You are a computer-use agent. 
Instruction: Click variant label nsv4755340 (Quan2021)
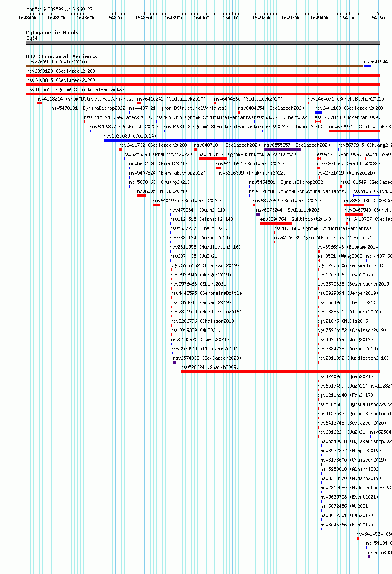[x=198, y=210]
